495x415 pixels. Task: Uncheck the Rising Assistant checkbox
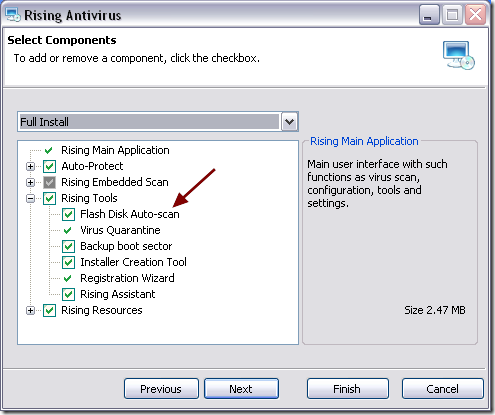68,294
